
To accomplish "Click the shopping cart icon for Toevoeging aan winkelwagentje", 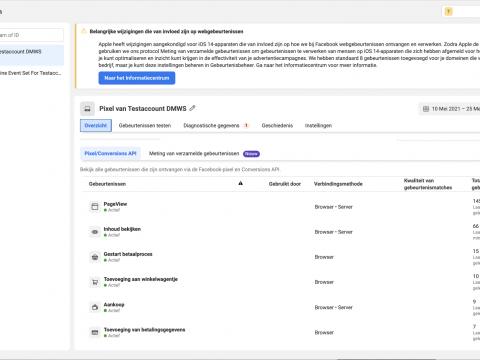I will tap(95, 282).
